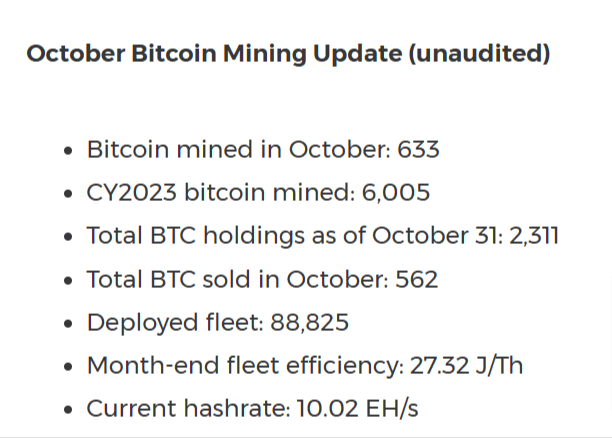The image size is (612, 438).
Task: Select the 2,311 holdings value
Action: (x=537, y=236)
